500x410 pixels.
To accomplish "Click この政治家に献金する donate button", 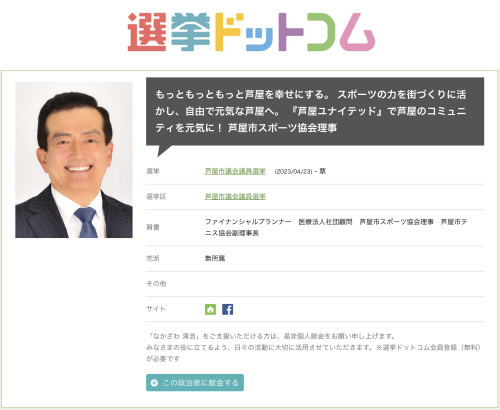I will click(195, 383).
